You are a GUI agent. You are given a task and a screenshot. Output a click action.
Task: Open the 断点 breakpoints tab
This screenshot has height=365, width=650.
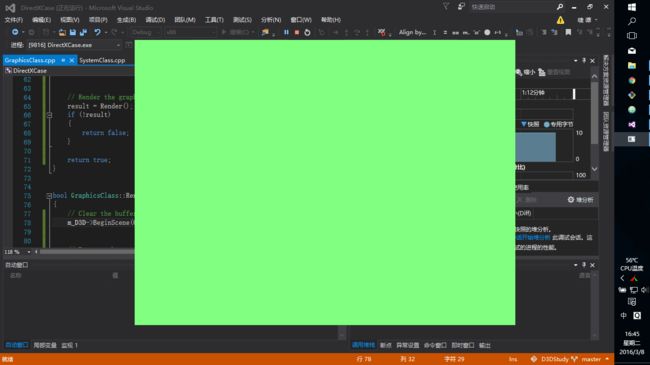point(386,345)
